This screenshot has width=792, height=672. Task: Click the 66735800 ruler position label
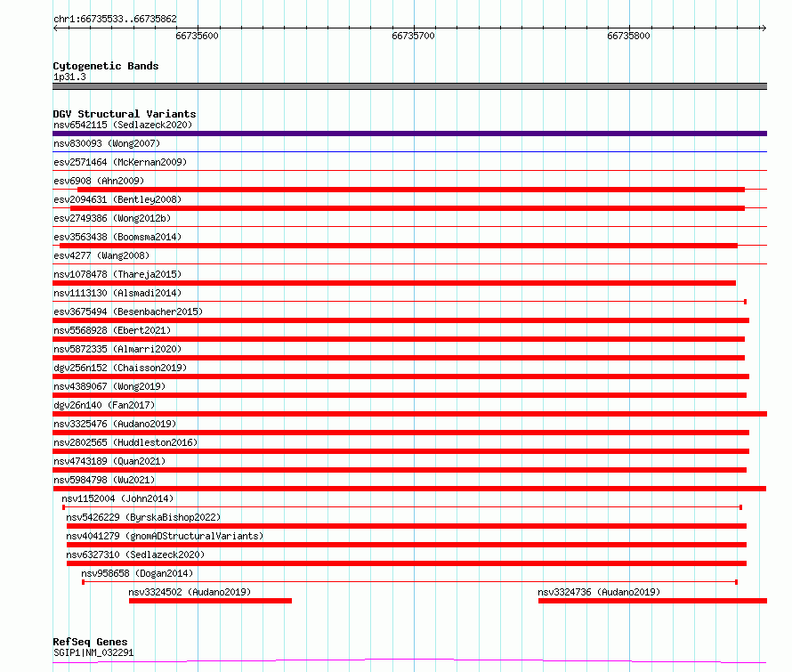pos(628,36)
